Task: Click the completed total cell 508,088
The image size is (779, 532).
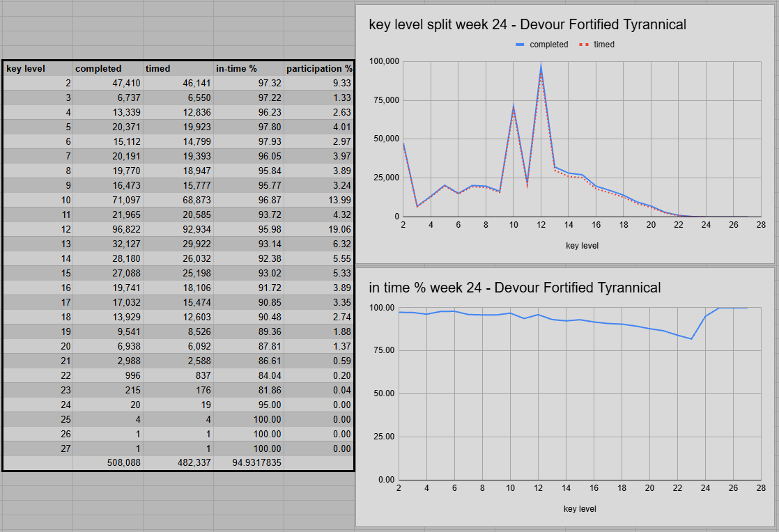Action: [108, 462]
